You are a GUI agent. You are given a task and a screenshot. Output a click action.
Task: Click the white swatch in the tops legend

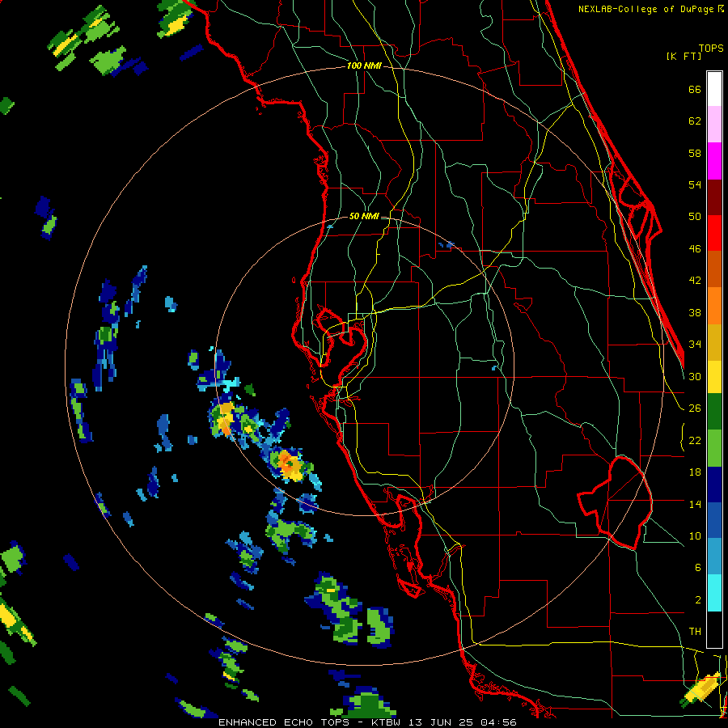tap(714, 89)
